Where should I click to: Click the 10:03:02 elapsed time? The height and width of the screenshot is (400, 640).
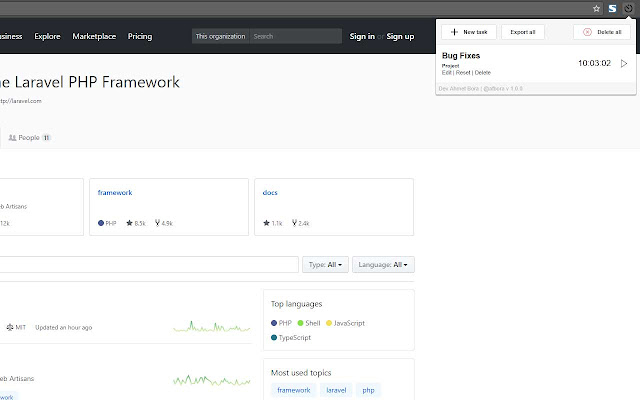pos(594,63)
